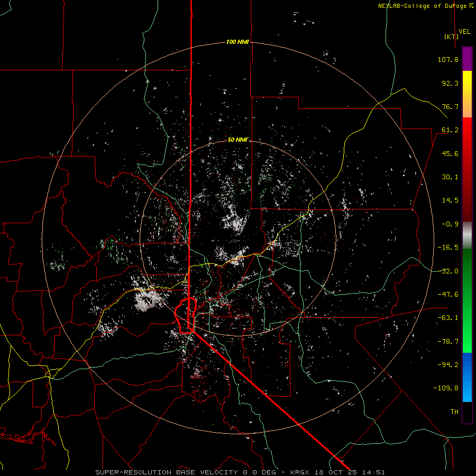476x476 pixels.
Task: Click the 100 NMI range ring label
Action: tap(237, 42)
